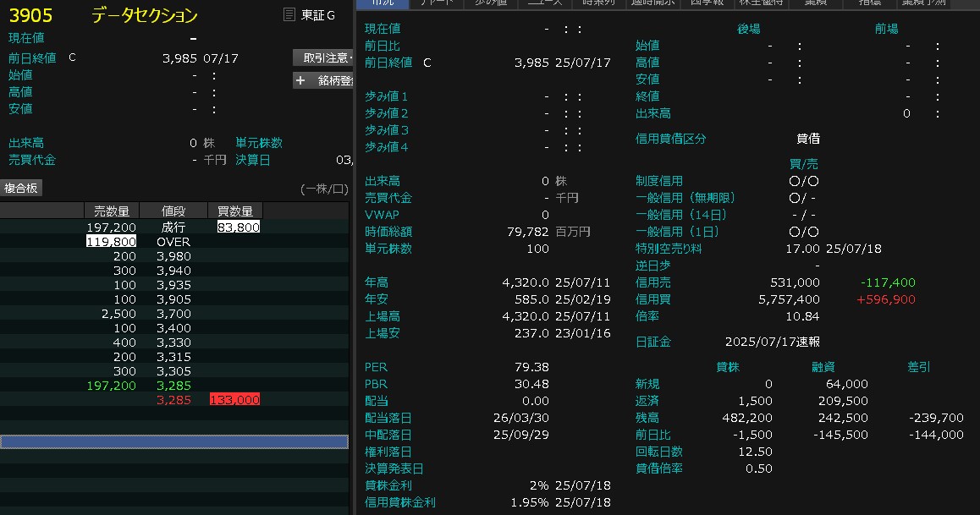This screenshot has height=515, width=980.
Task: Click the red change +596,900
Action: point(885,299)
